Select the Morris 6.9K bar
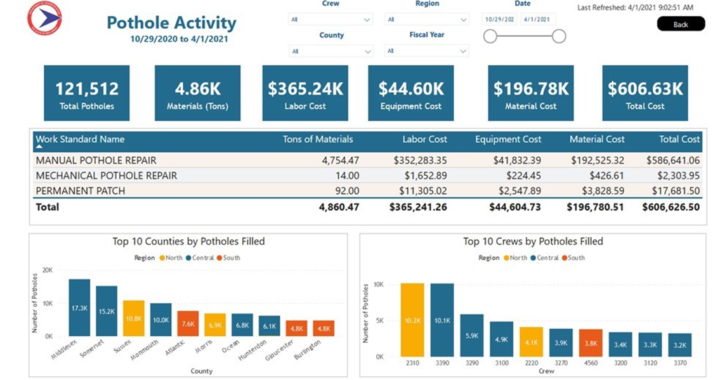The image size is (720, 380). click(x=215, y=325)
